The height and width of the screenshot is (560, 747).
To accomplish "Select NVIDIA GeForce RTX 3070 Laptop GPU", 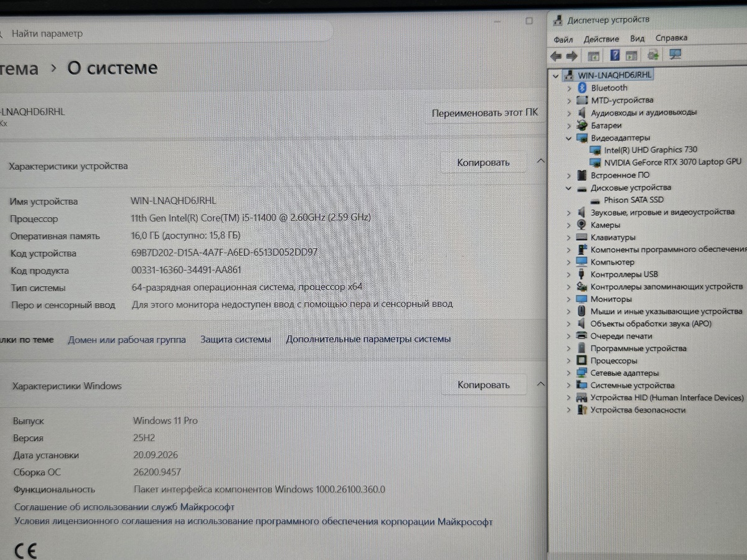I will (673, 162).
